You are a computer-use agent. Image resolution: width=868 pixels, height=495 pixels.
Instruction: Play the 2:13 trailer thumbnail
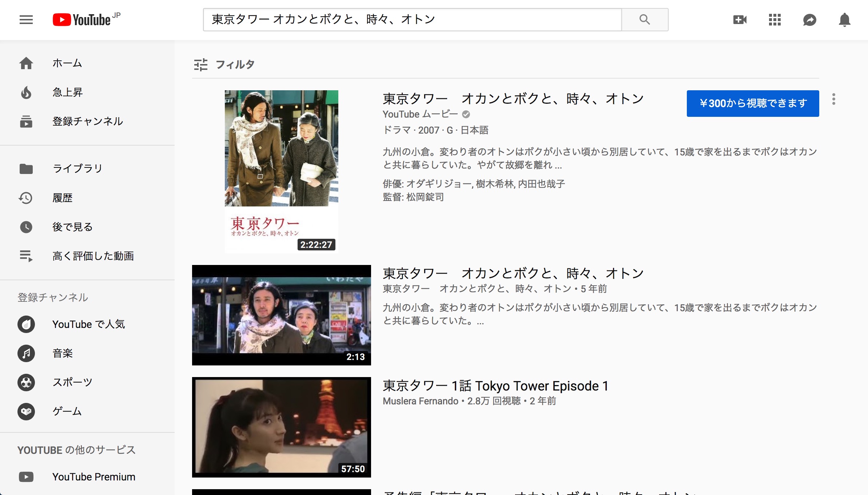(282, 315)
